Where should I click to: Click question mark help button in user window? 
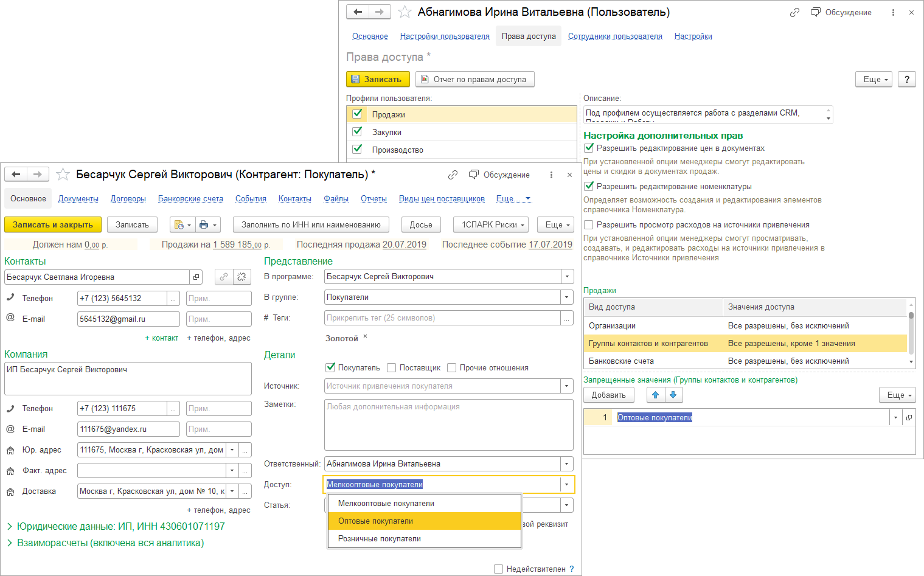907,79
